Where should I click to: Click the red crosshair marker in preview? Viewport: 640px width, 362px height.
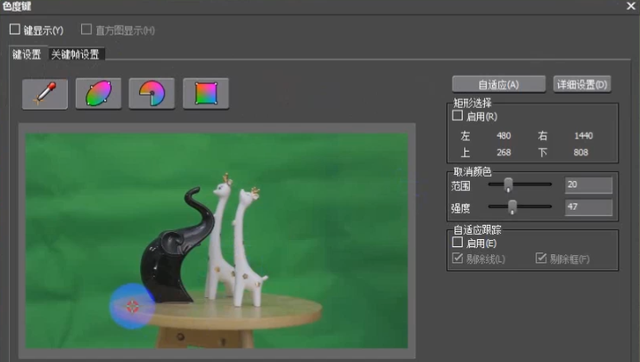point(132,306)
